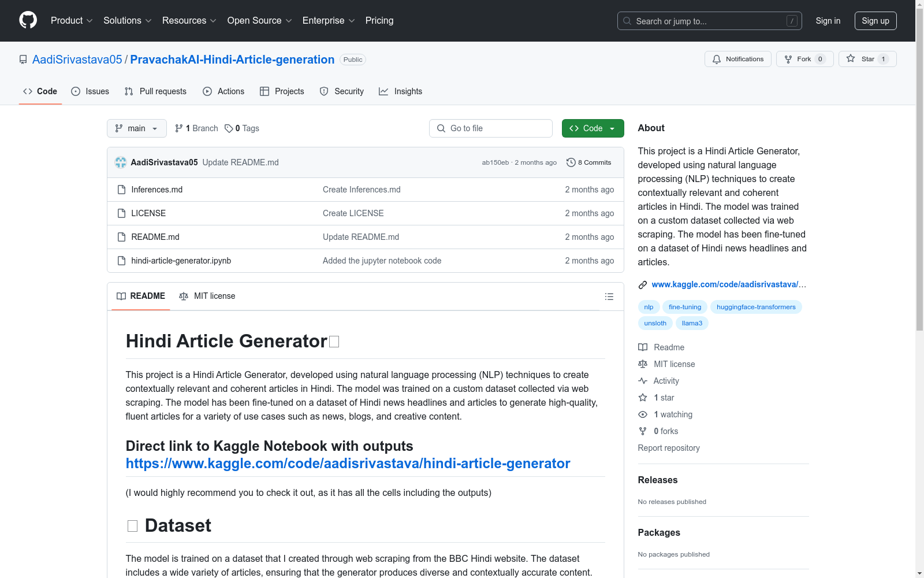Open AadiSrivastava05 owner profile link
924x578 pixels.
77,60
